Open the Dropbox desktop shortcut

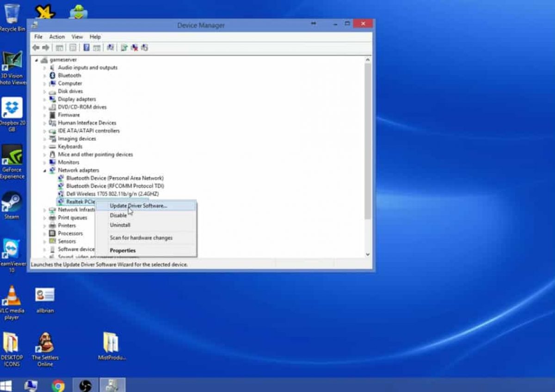tap(12, 114)
